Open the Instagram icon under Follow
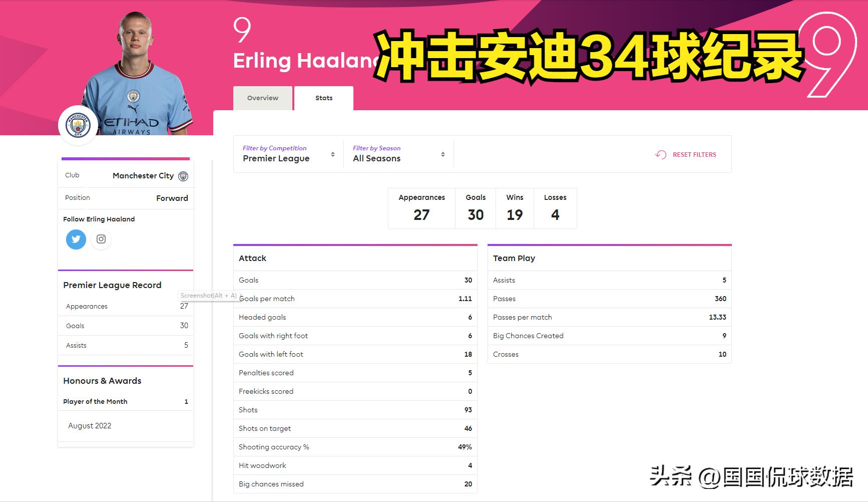 [x=101, y=239]
